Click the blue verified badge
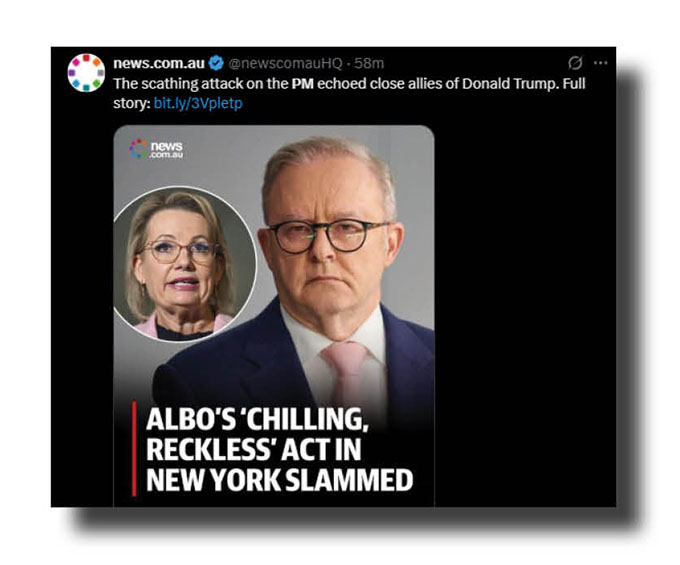This screenshot has width=680, height=565. [x=216, y=63]
